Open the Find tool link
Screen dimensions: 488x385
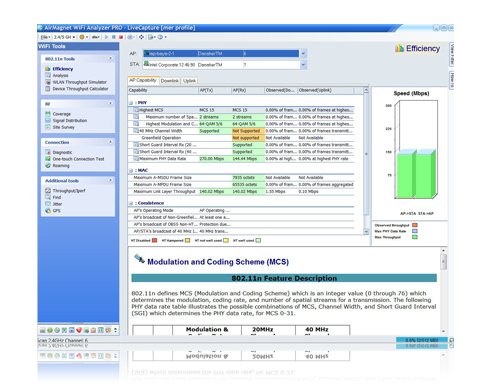coord(57,197)
